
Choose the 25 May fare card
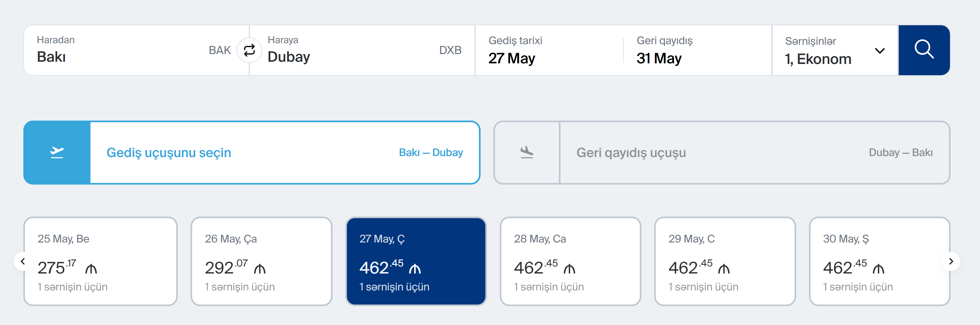coord(100,261)
